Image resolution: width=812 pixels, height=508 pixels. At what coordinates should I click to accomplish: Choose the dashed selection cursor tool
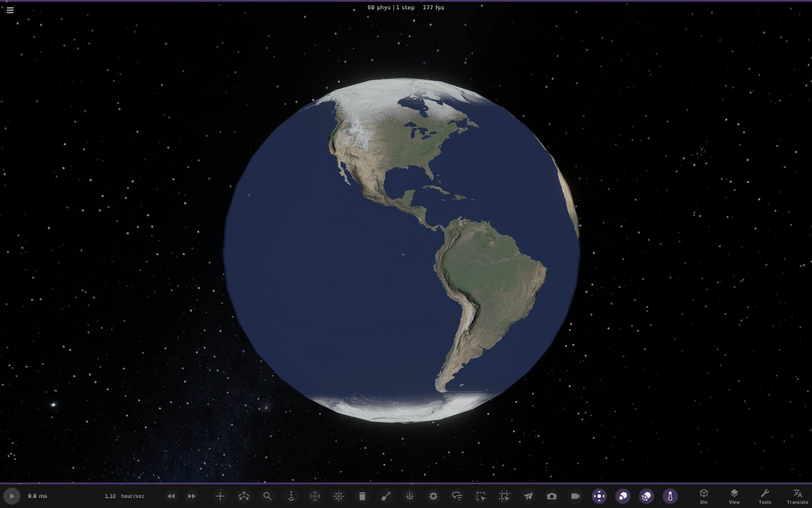pos(481,496)
